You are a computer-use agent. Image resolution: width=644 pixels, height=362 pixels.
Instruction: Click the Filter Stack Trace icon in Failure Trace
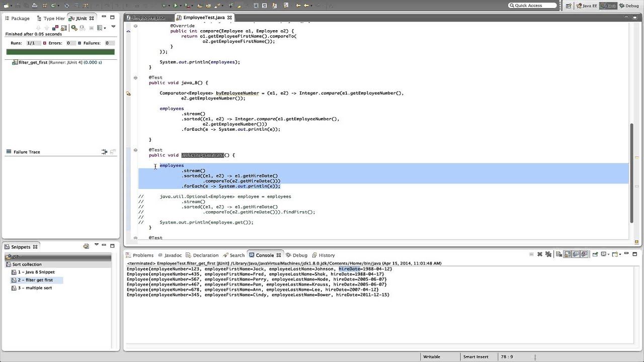click(104, 152)
